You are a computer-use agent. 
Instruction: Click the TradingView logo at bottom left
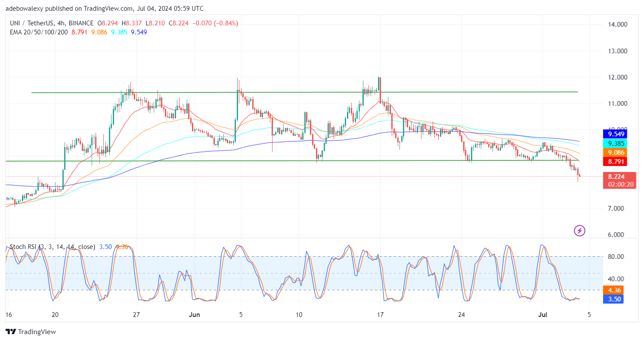pyautogui.click(x=31, y=332)
